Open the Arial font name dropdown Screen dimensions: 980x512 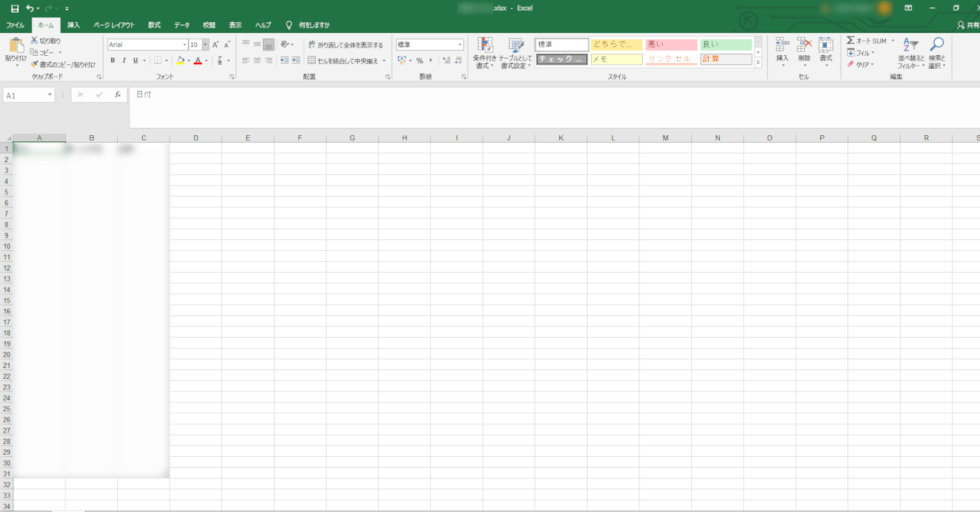(x=184, y=45)
